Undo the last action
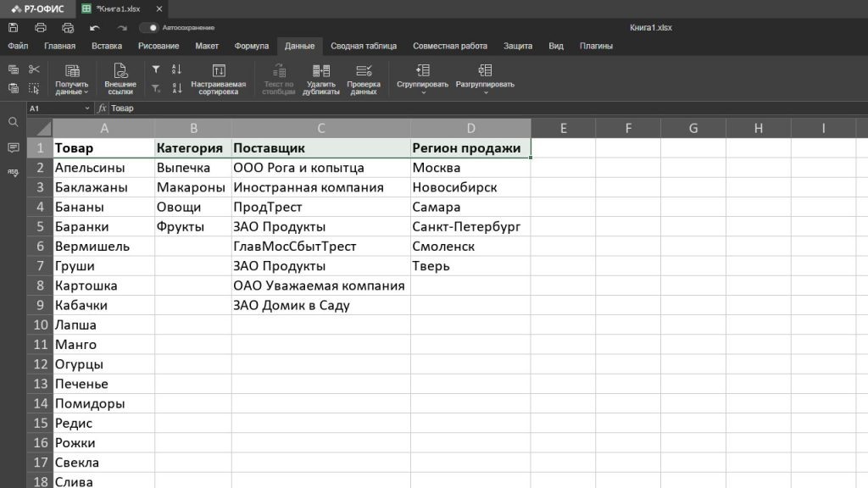The image size is (868, 488). tap(95, 28)
